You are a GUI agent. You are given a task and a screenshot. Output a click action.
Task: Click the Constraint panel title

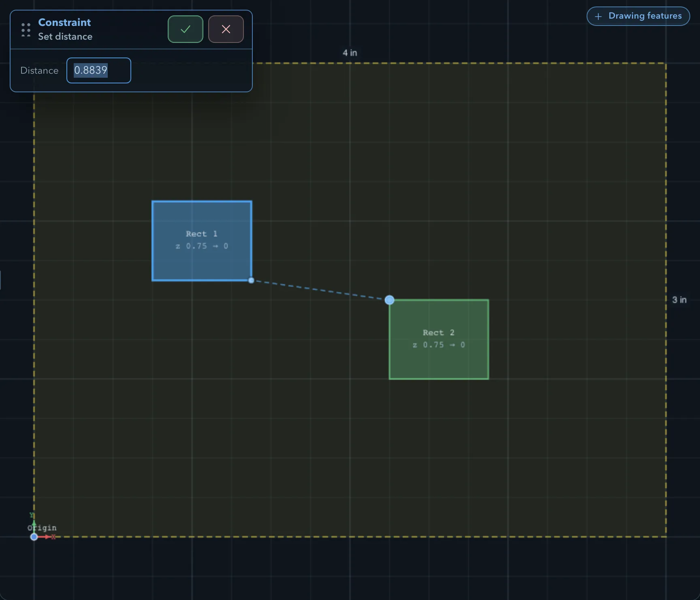point(64,22)
